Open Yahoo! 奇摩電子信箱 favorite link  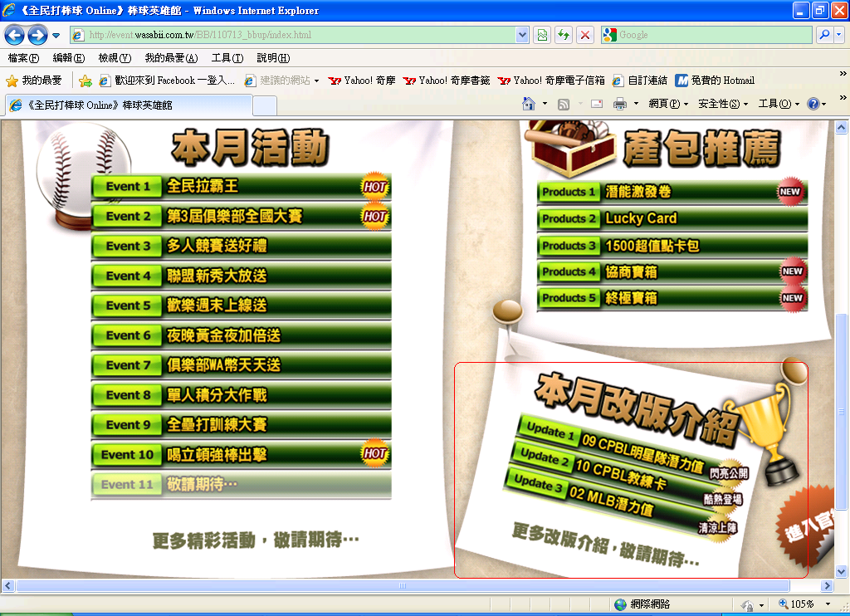click(551, 81)
